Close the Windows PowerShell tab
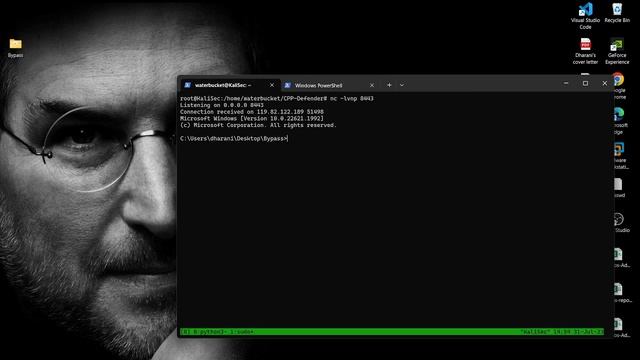The width and height of the screenshot is (640, 360). pyautogui.click(x=371, y=85)
